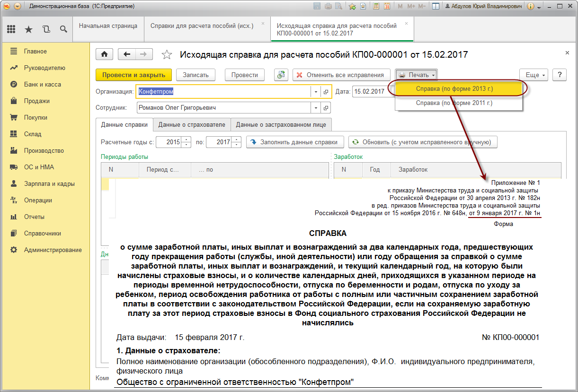Increase the starting year 2015 spinner

tap(187, 139)
